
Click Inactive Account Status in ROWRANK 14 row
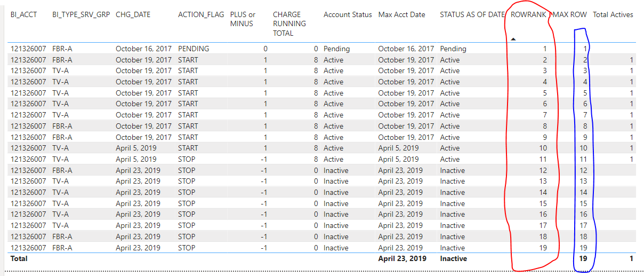click(336, 192)
